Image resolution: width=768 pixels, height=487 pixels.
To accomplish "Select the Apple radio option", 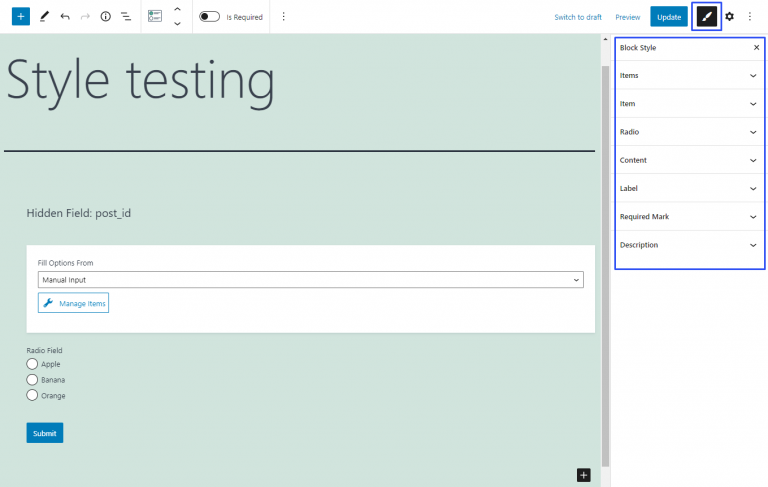I will coord(32,364).
